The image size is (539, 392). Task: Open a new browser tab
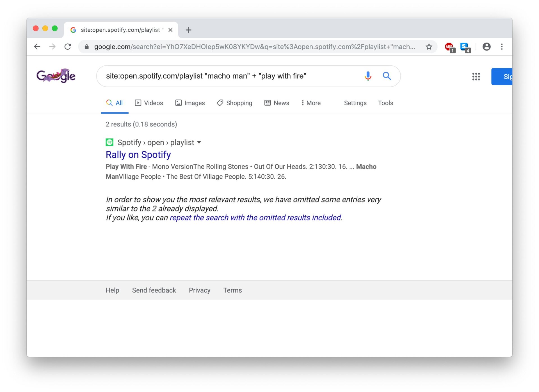[x=188, y=30]
